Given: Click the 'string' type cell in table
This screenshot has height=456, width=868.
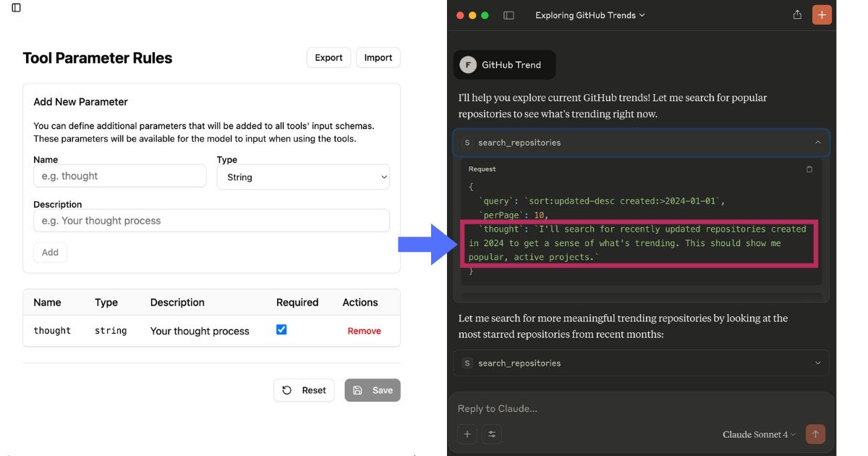Looking at the screenshot, I should tap(111, 331).
